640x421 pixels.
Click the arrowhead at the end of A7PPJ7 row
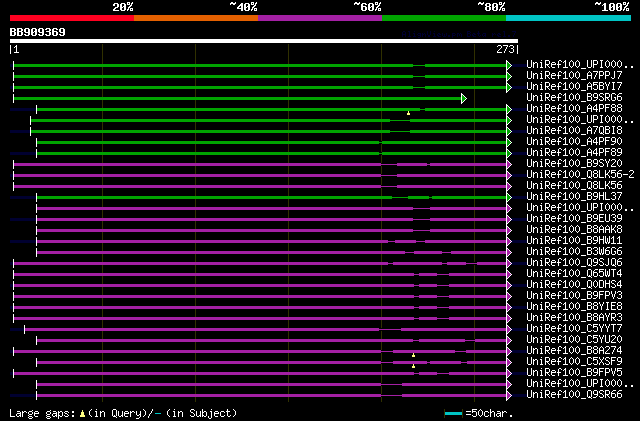click(x=509, y=76)
